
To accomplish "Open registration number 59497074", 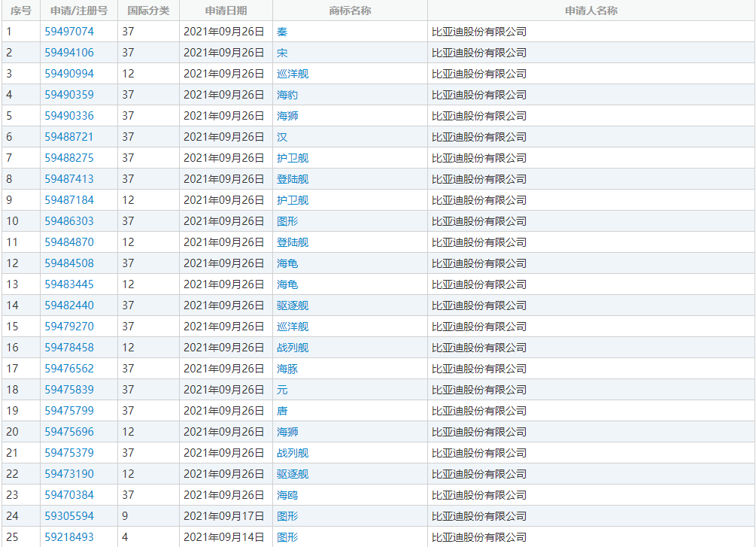I will click(x=69, y=32).
